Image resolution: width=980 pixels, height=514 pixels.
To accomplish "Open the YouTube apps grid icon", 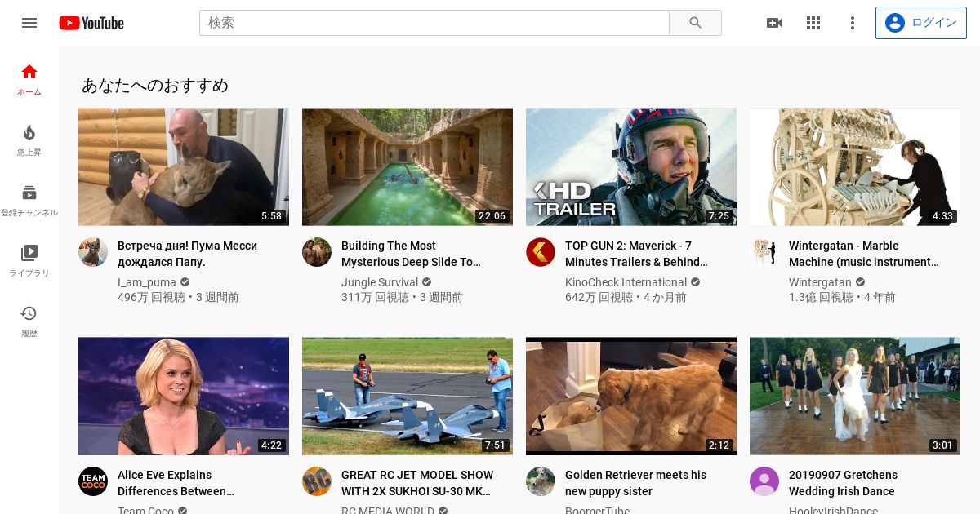I will point(813,23).
